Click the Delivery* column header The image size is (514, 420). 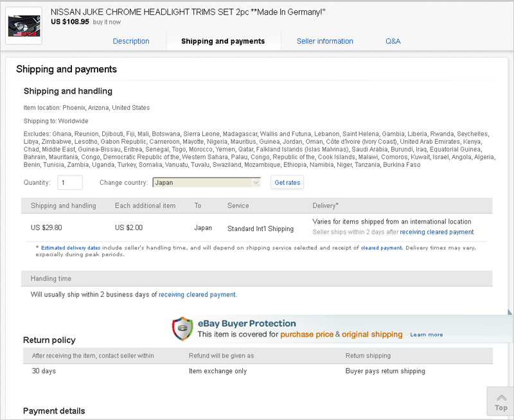coord(325,206)
